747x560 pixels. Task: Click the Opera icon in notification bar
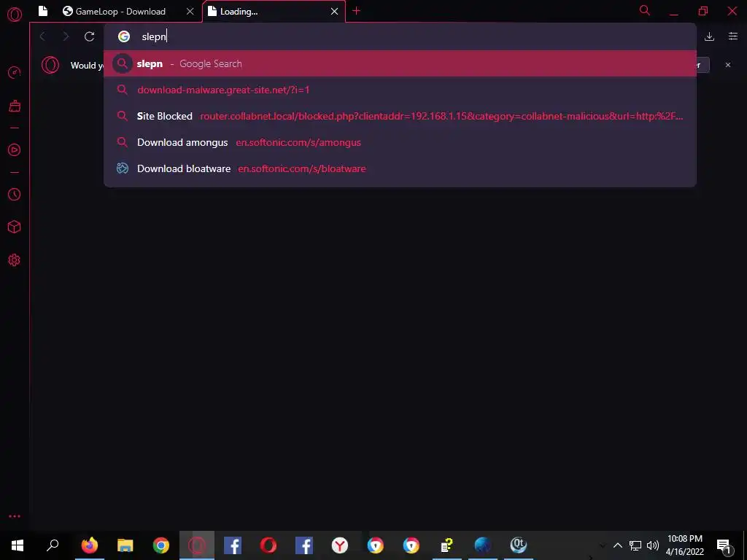click(x=50, y=65)
